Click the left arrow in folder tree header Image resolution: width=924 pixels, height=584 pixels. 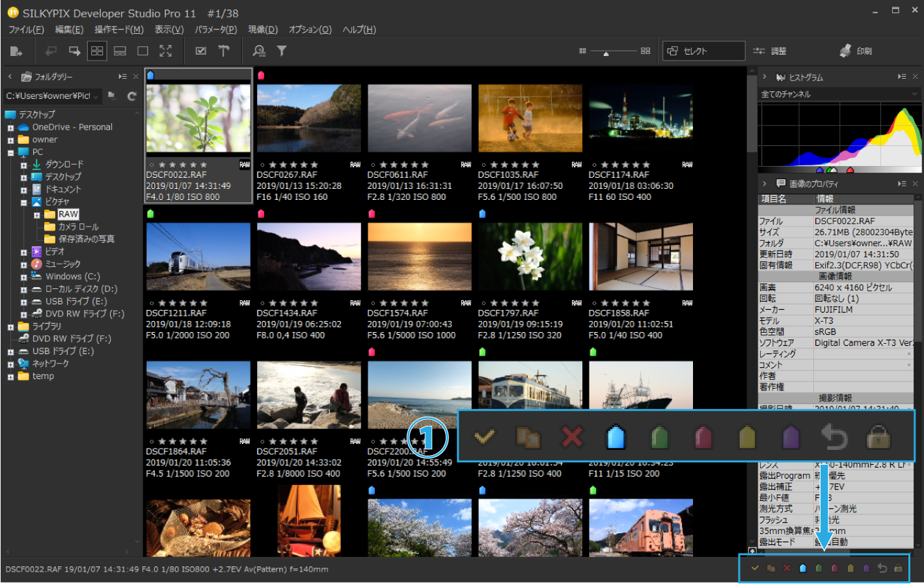tap(10, 77)
